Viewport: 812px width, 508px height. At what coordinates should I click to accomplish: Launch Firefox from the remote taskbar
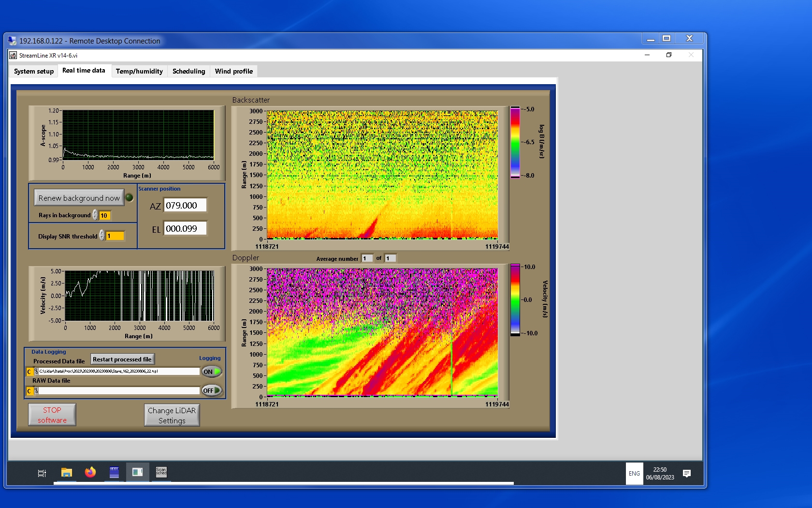[x=90, y=473]
